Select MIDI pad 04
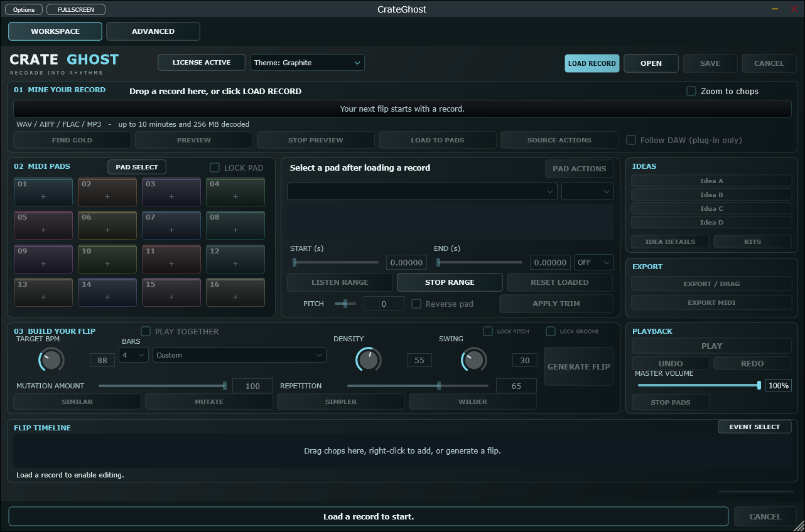Screen dimensions: 805x532 [235, 192]
